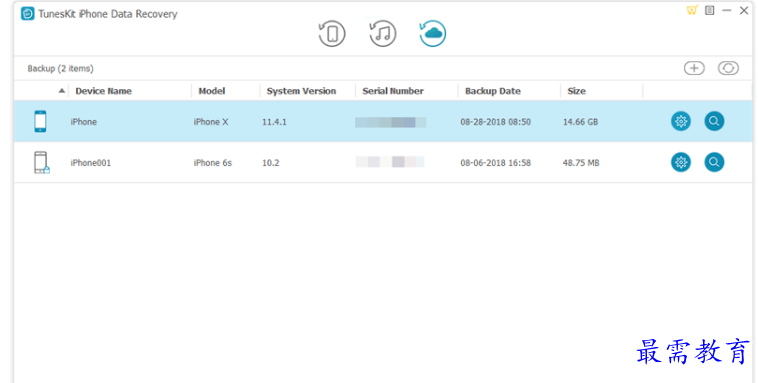Viewport: 758px width, 383px height.
Task: Open settings gear for iPhone X backup
Action: [681, 121]
